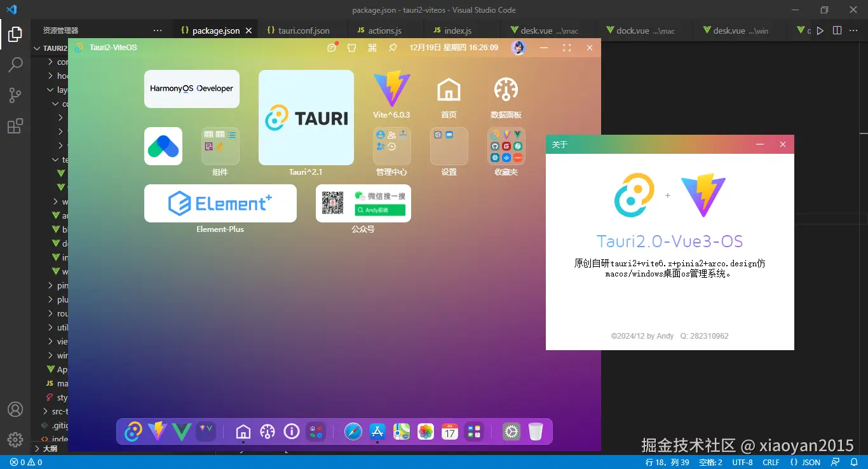Open the App Store dock icon
Screen dimensions: 868x469
(377, 432)
